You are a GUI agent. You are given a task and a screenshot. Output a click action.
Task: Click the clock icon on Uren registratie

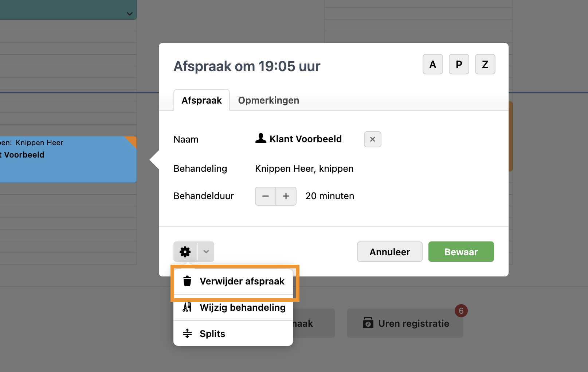tap(368, 323)
